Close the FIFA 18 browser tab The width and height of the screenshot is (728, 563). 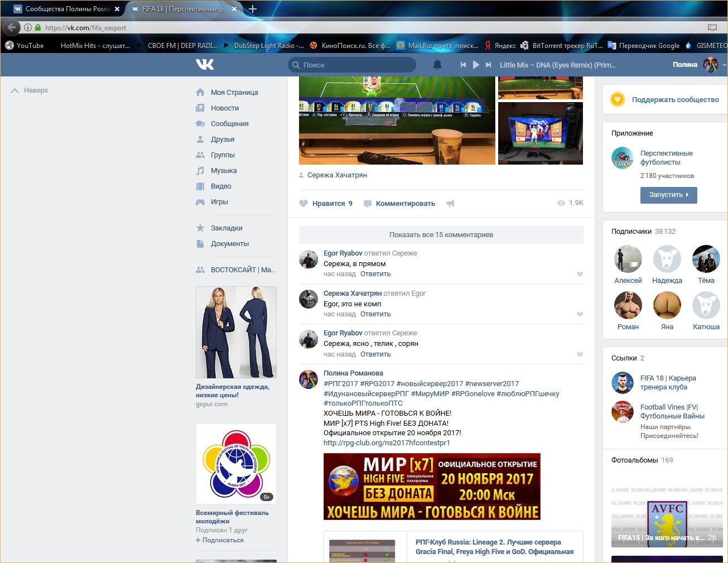point(234,9)
